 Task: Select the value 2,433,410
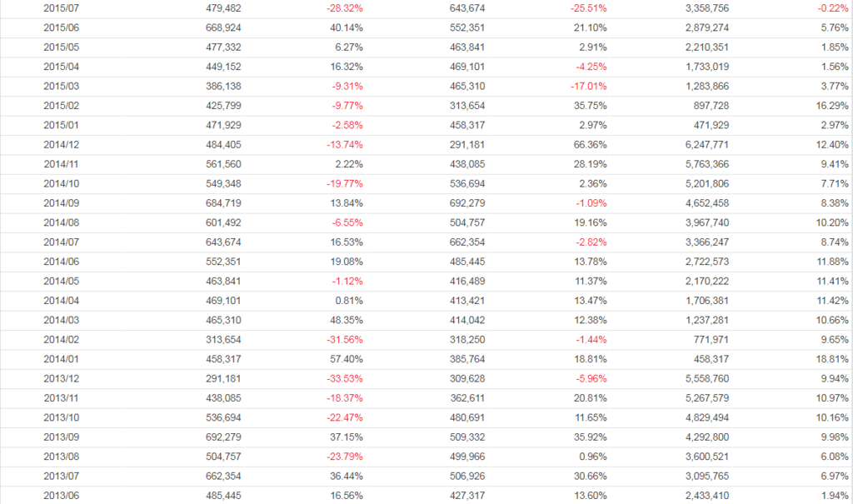707,496
